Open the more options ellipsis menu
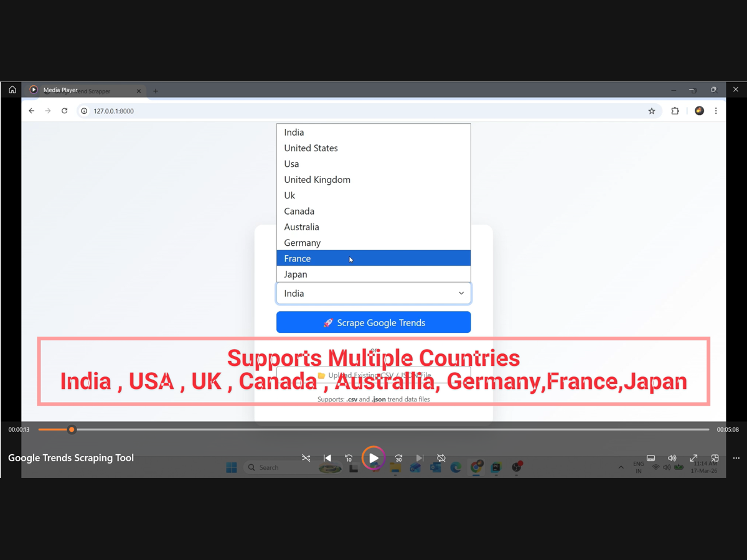The width and height of the screenshot is (747, 560). (736, 458)
